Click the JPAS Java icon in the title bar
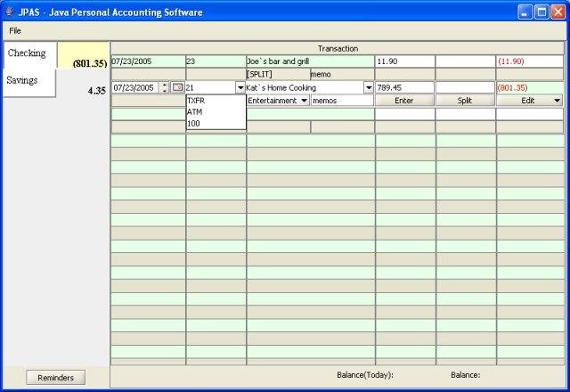The height and width of the screenshot is (392, 570). [x=10, y=12]
